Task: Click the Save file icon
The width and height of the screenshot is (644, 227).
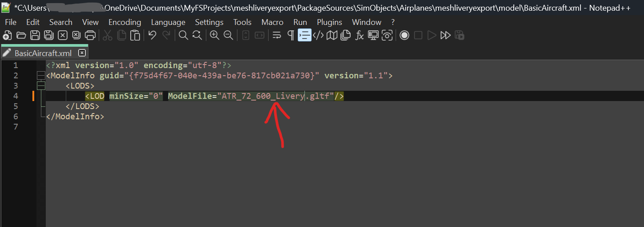Action: tap(35, 36)
